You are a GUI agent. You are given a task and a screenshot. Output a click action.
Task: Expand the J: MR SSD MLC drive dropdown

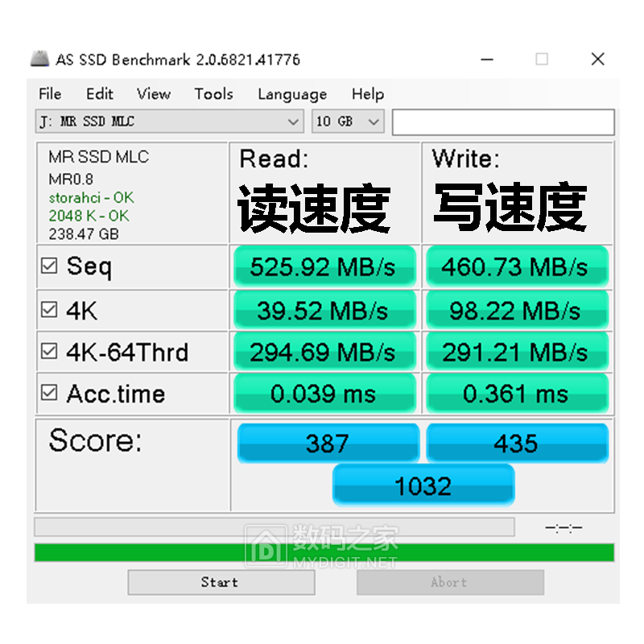click(x=170, y=122)
